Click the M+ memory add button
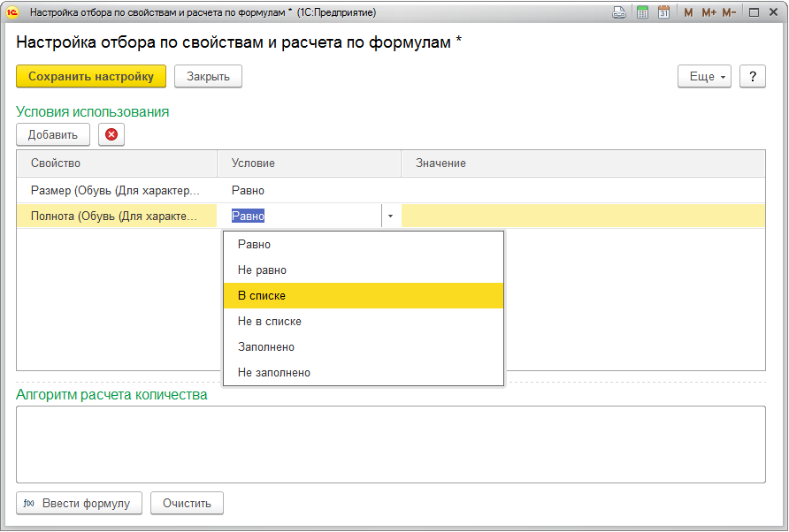789x532 pixels. pyautogui.click(x=709, y=12)
